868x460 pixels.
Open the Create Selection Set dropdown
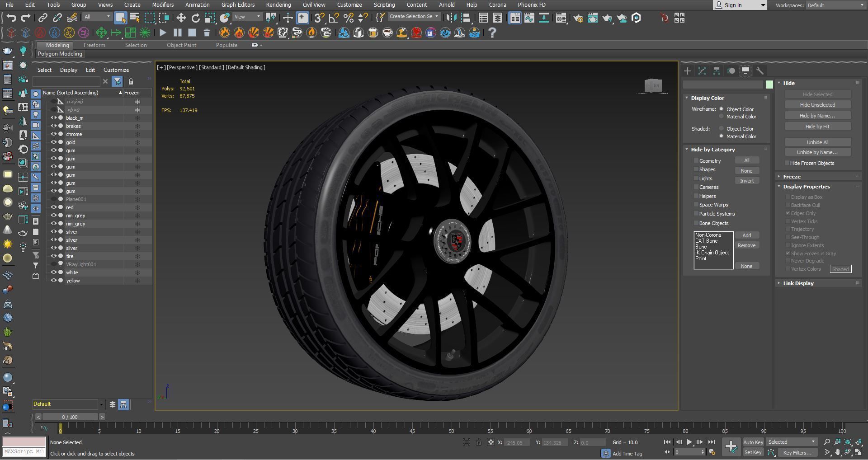coord(414,16)
